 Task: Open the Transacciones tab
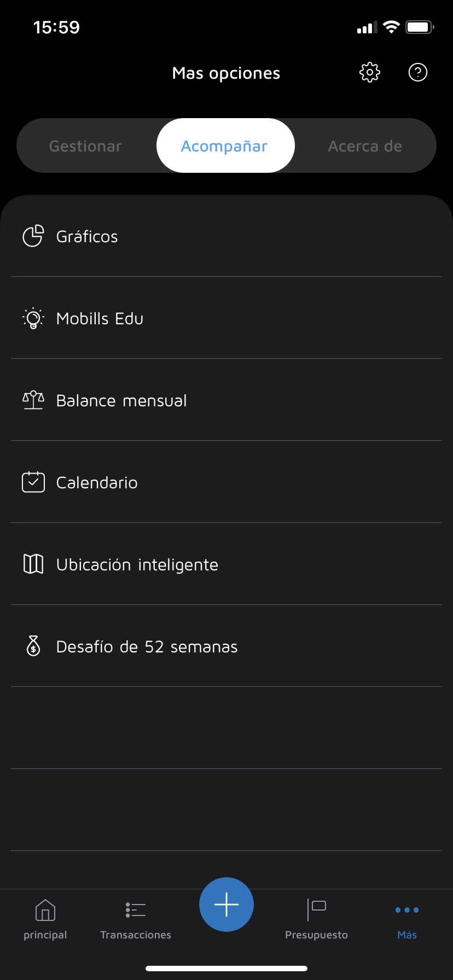coord(136,919)
